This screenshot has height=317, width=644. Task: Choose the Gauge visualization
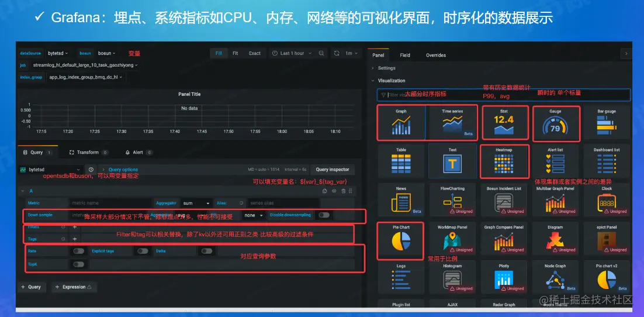(x=555, y=122)
